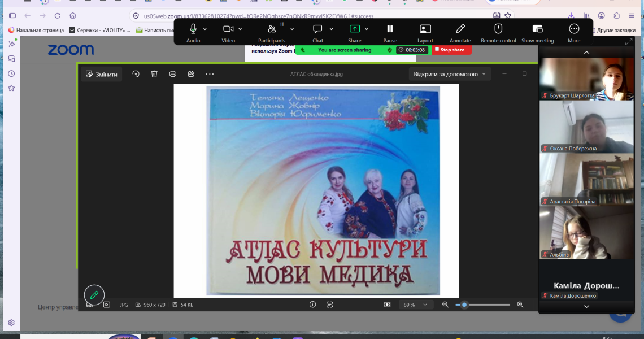The height and width of the screenshot is (339, 644).
Task: Pause the screen share
Action: point(390,29)
